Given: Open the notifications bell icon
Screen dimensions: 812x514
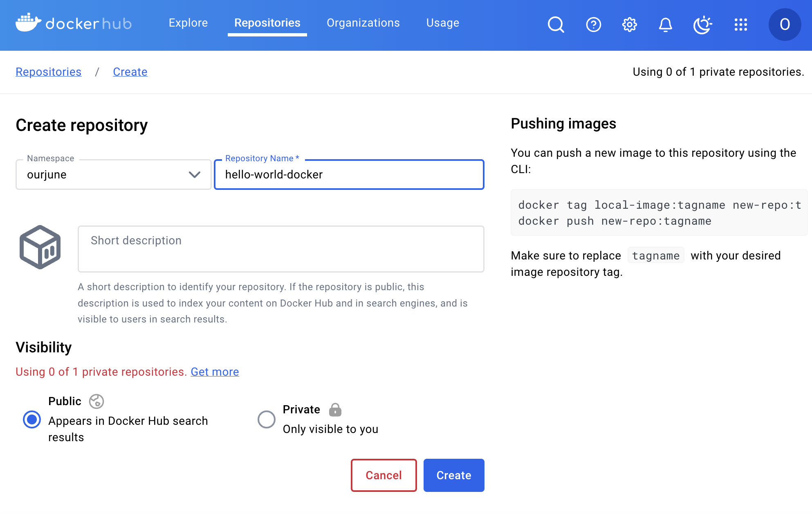Looking at the screenshot, I should [665, 25].
